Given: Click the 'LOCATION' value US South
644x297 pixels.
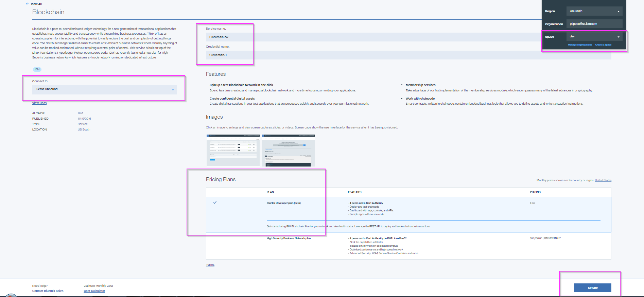Looking at the screenshot, I should pos(84,129).
